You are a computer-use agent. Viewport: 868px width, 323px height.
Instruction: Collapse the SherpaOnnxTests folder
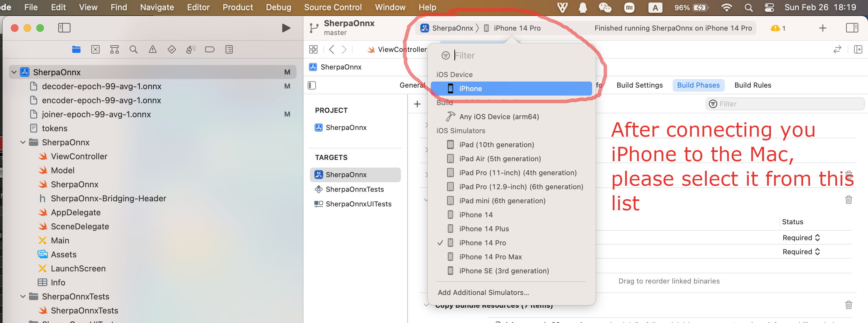pyautogui.click(x=23, y=296)
